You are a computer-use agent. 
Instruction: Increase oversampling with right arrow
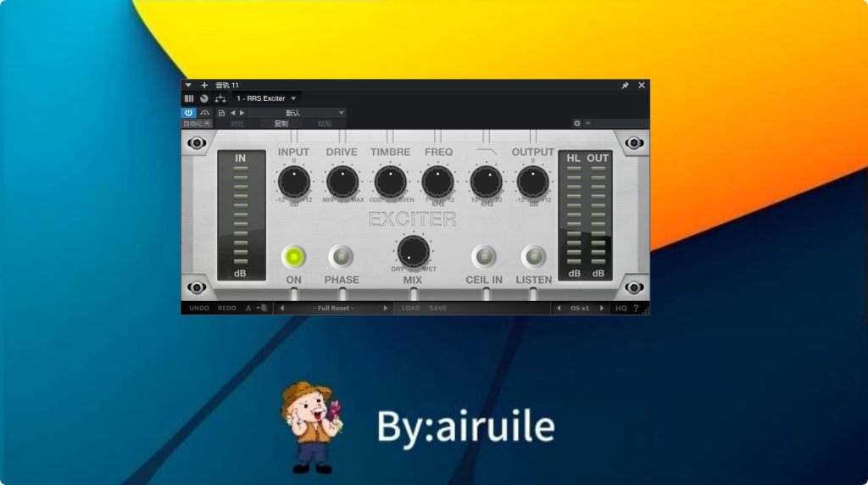(x=602, y=309)
